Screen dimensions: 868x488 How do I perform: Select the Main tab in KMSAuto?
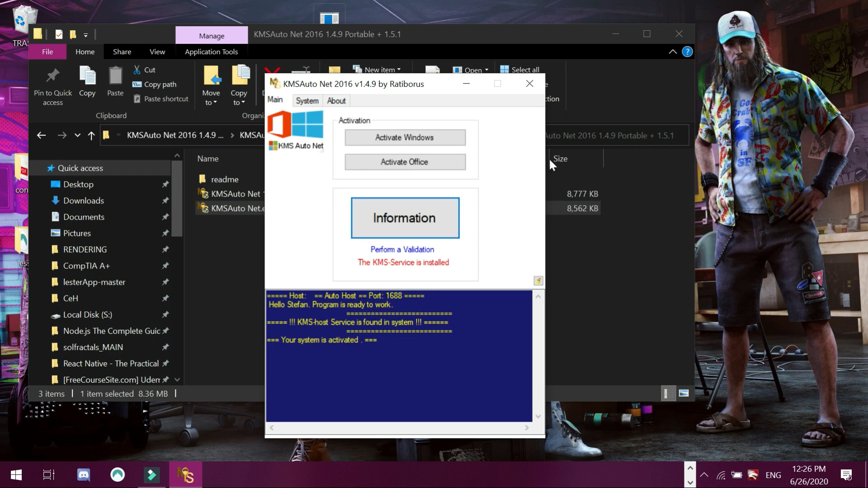tap(275, 100)
